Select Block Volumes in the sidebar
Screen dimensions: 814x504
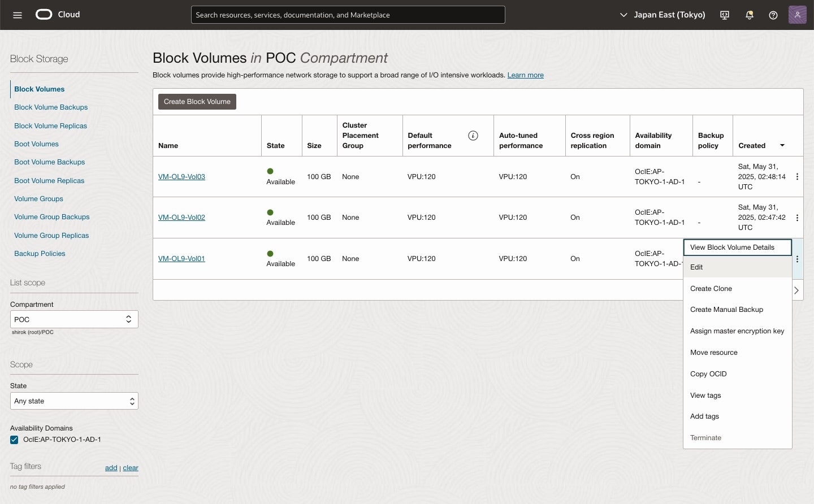(40, 89)
